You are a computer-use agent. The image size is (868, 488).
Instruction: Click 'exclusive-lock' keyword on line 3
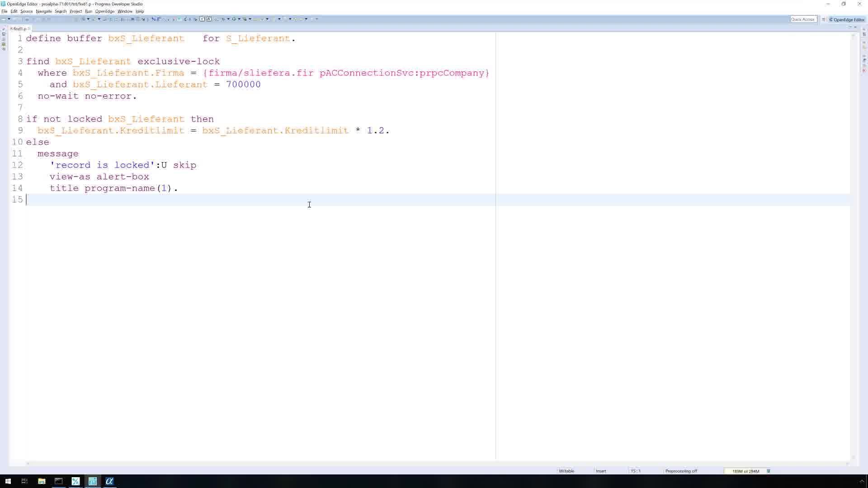[x=179, y=61]
